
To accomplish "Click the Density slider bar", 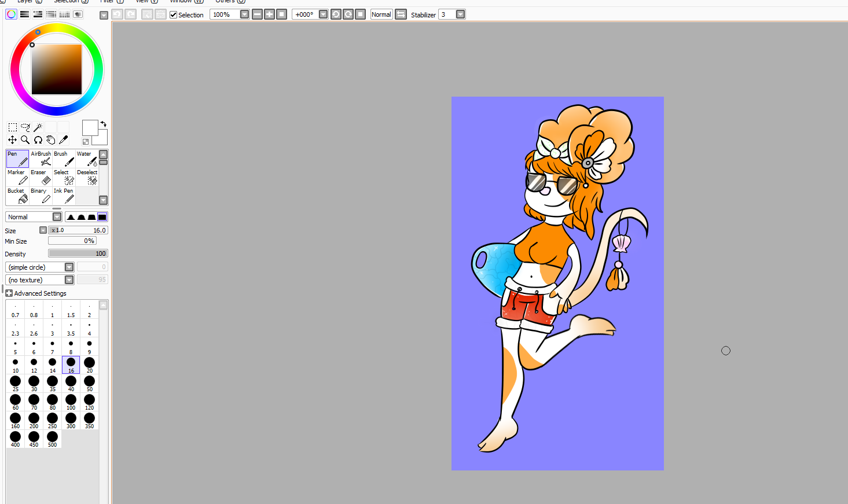I will 78,253.
